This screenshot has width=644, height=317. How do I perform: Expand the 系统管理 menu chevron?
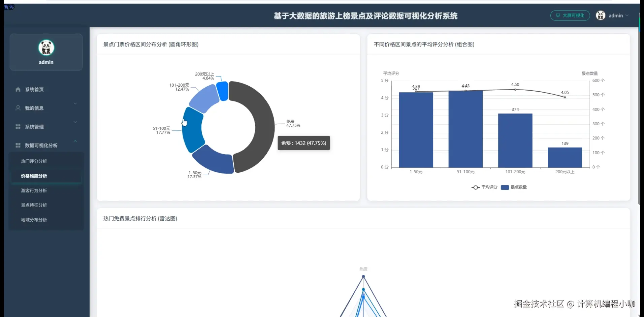point(75,122)
